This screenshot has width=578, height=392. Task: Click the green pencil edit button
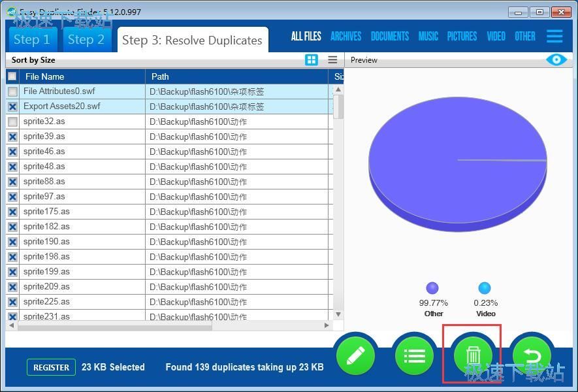[355, 356]
